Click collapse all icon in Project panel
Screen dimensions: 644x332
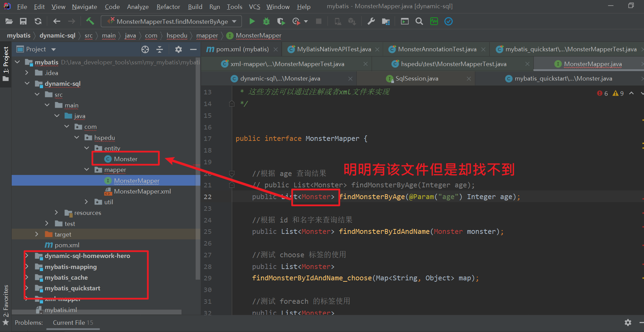[159, 50]
